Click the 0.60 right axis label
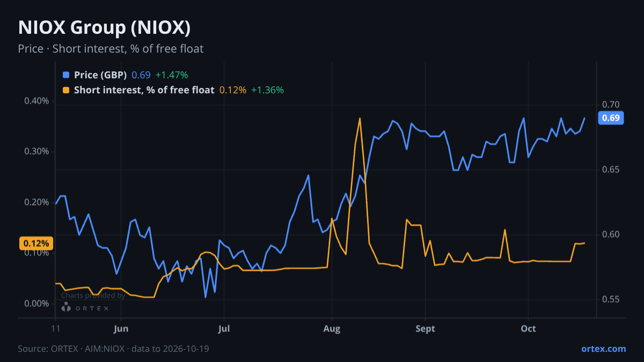The image size is (644, 362). coord(611,234)
